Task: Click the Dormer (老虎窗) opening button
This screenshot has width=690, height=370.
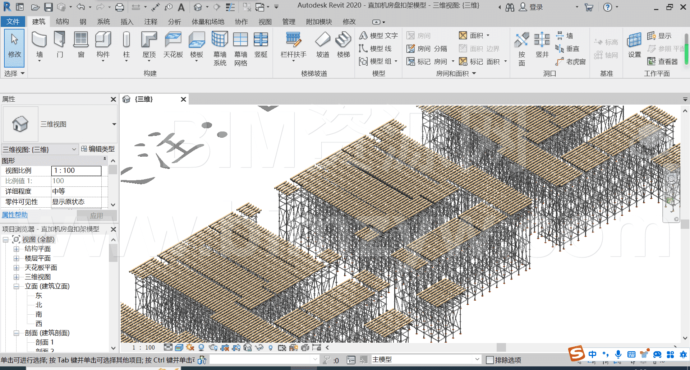Action: pyautogui.click(x=570, y=62)
